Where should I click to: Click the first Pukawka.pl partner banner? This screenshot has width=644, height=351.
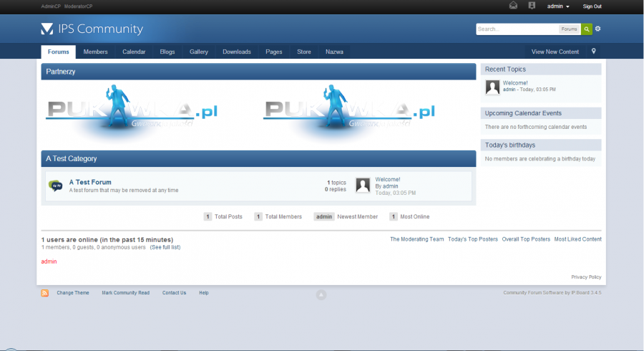click(132, 111)
